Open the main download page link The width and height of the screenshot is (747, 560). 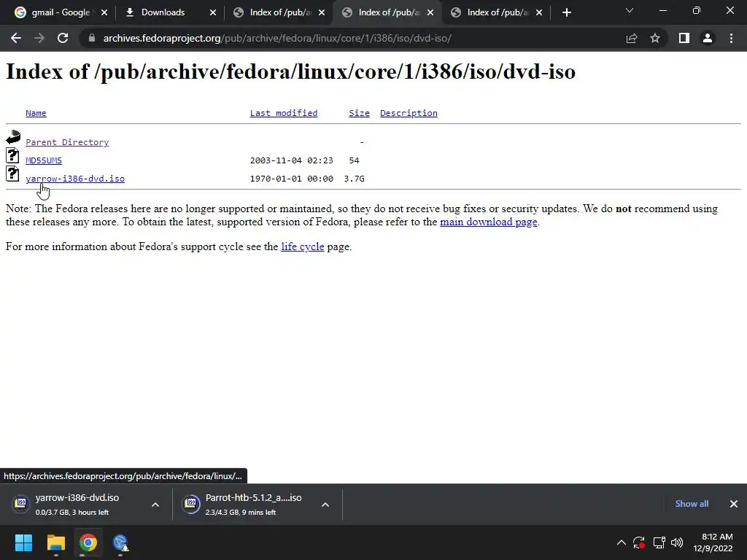488,222
